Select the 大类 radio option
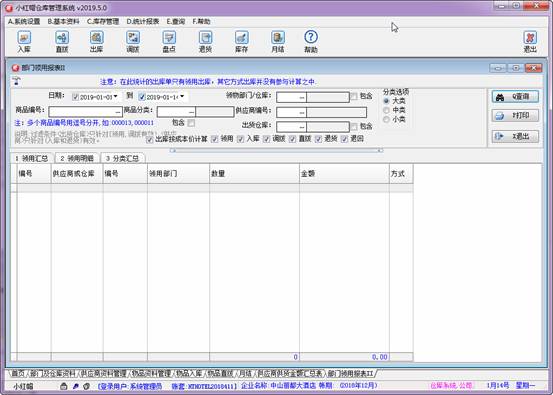This screenshot has width=553, height=395. click(387, 101)
